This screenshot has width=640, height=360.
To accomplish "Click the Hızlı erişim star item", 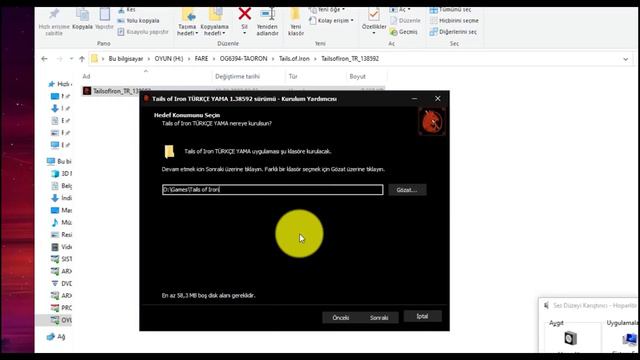I will coord(60,84).
